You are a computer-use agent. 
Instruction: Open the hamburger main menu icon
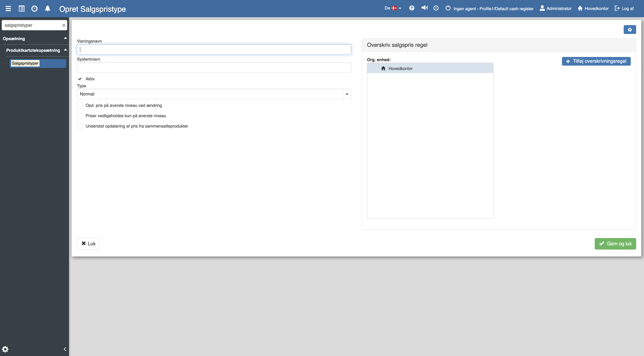[8, 9]
